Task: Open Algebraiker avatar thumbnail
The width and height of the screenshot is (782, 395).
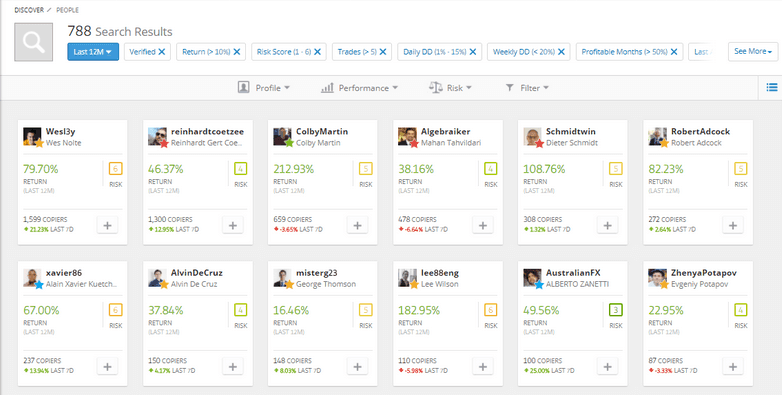Action: point(407,137)
